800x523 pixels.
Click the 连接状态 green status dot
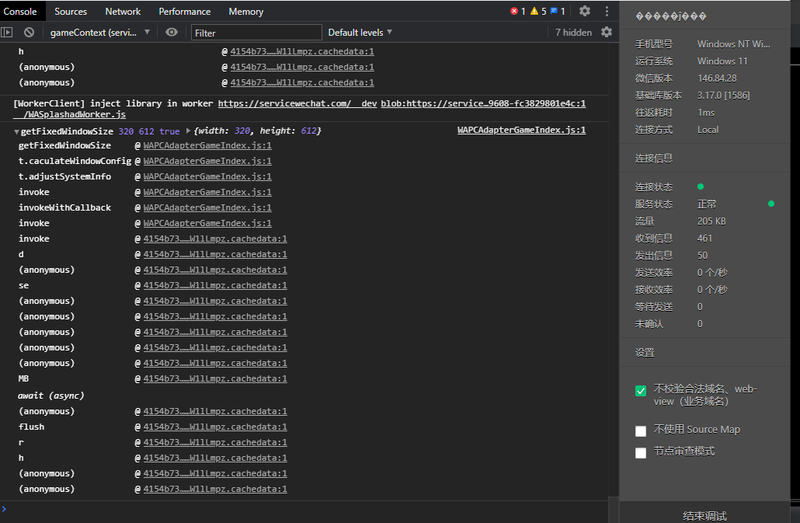tap(701, 187)
